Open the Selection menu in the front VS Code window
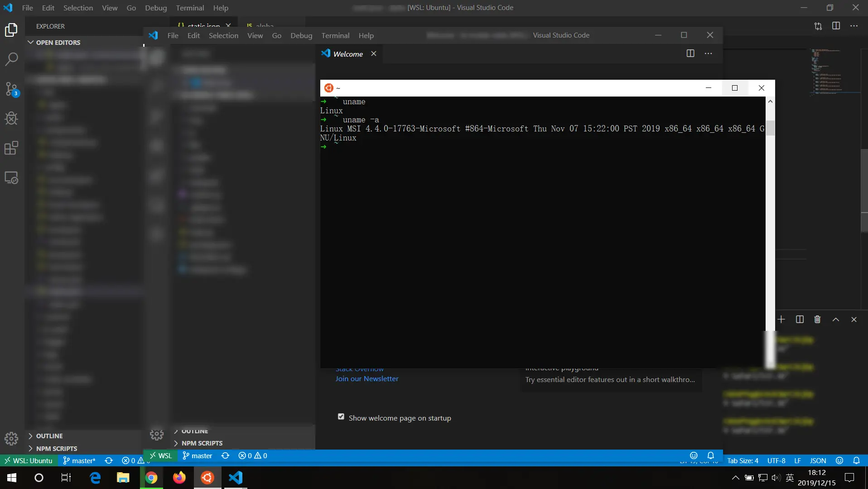The width and height of the screenshot is (868, 489). [223, 35]
